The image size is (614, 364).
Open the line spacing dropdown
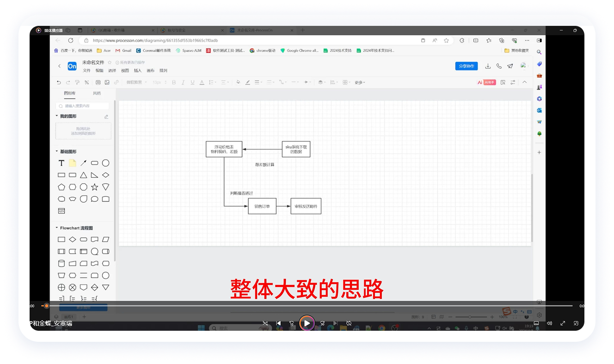point(212,82)
